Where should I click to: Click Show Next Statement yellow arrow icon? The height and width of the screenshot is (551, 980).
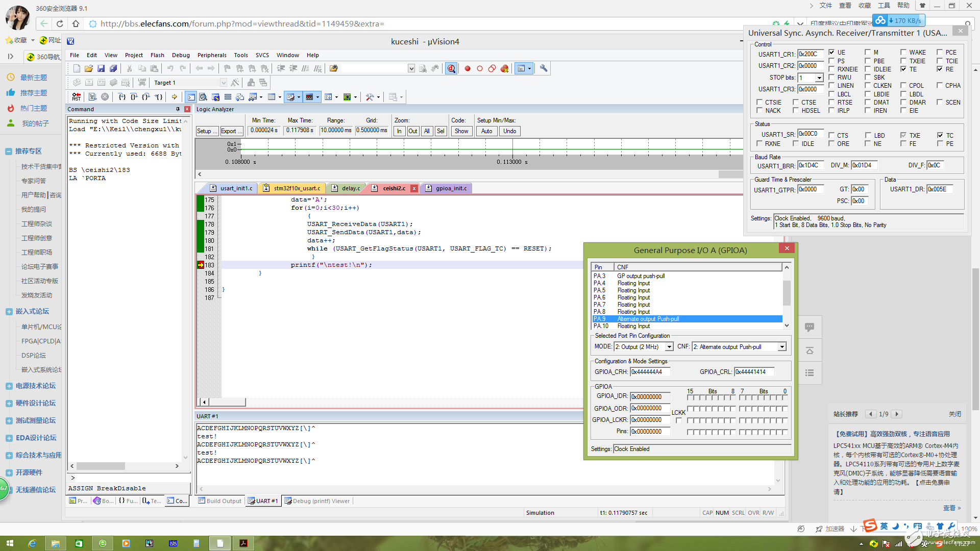(175, 97)
